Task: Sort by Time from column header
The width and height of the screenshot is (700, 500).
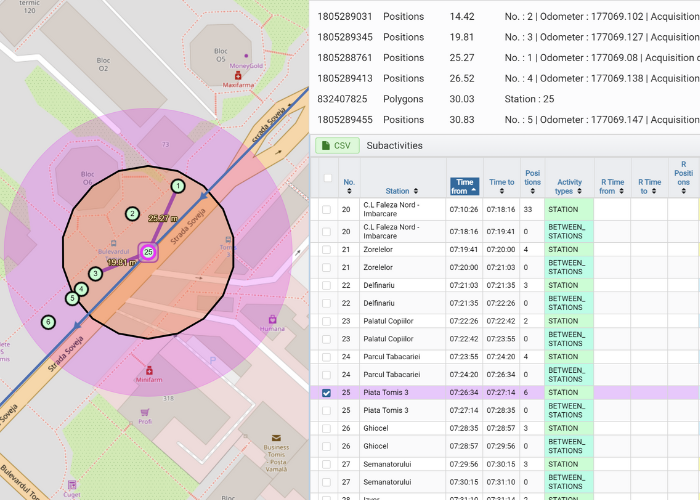Action: tap(464, 184)
